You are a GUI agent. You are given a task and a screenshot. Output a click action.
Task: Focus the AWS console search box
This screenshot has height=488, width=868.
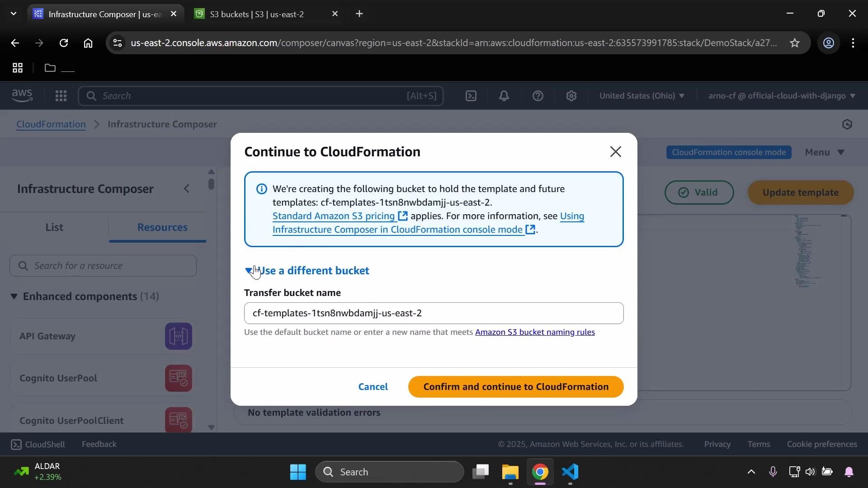tap(260, 96)
